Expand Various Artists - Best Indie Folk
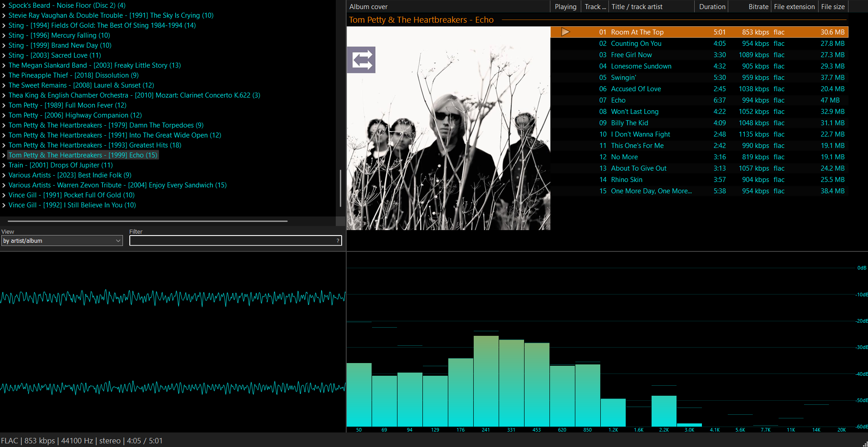868x447 pixels. point(4,175)
